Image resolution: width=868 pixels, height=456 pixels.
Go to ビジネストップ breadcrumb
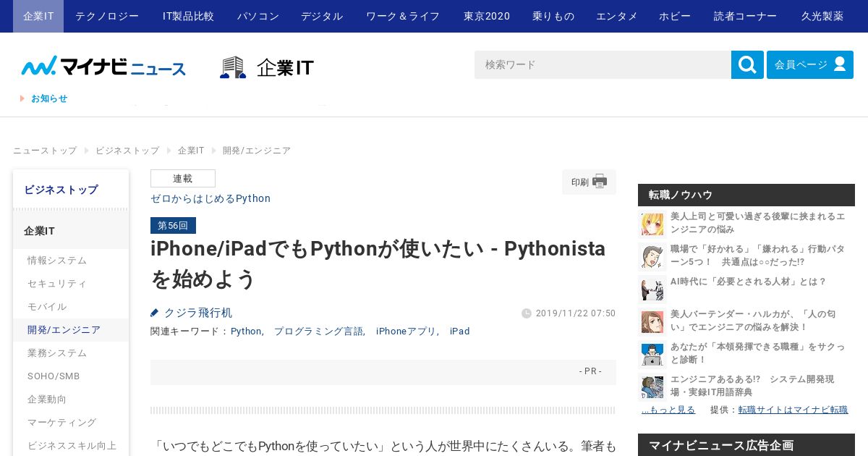tap(127, 151)
